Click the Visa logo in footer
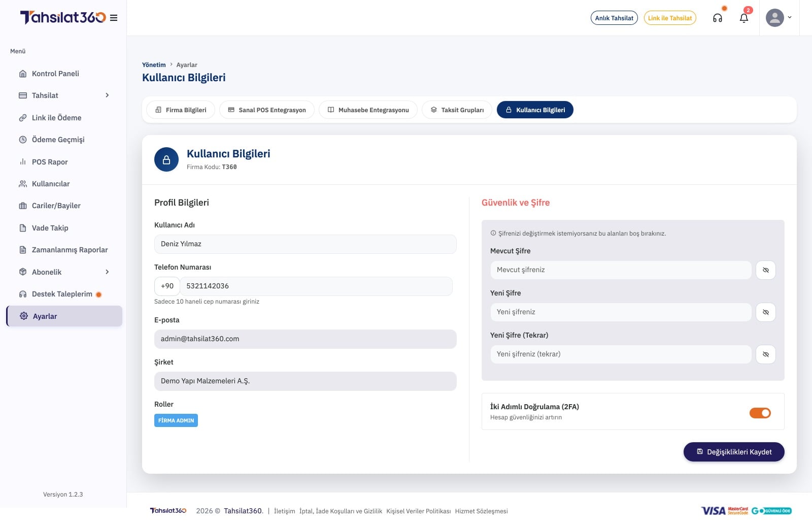Screen dimensions: 812x526 coord(713,511)
